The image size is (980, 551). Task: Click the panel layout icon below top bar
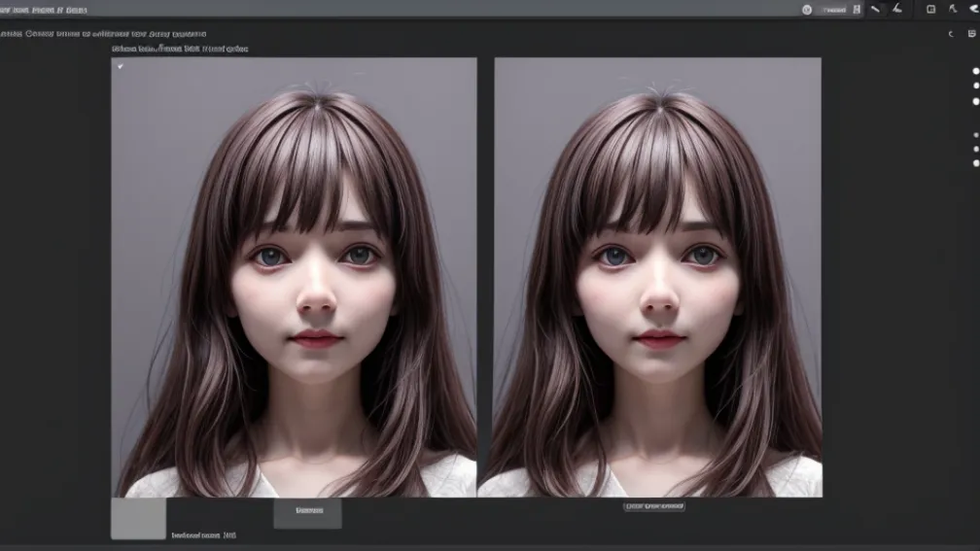point(972,34)
